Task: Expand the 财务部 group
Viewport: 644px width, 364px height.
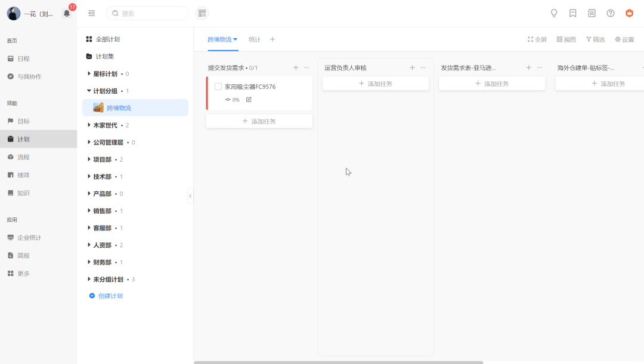Action: point(89,262)
